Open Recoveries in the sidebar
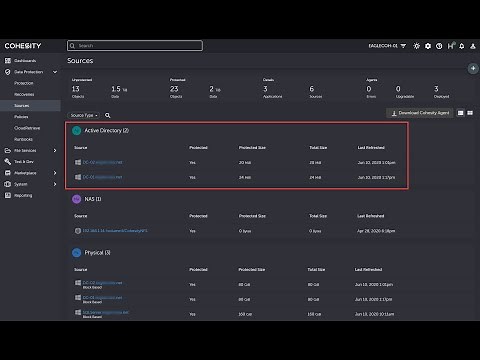 click(x=24, y=94)
